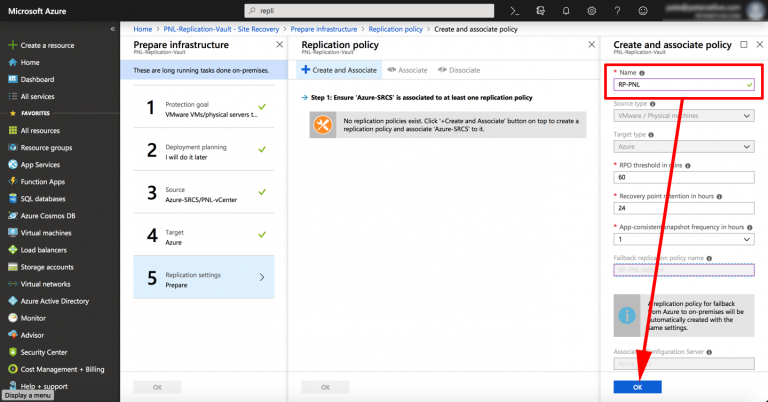Open help question mark icon

coord(617,11)
